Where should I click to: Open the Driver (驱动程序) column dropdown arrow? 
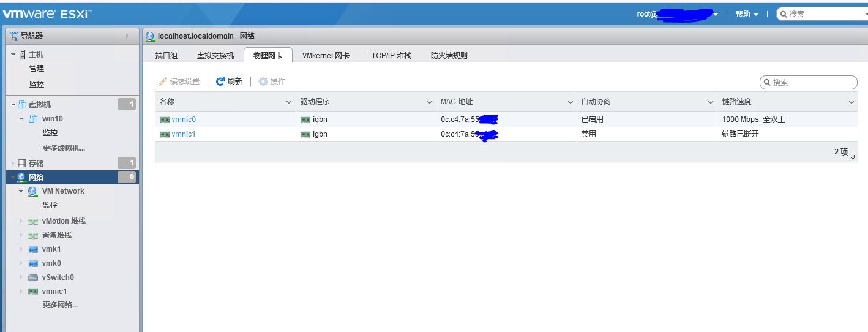click(430, 102)
